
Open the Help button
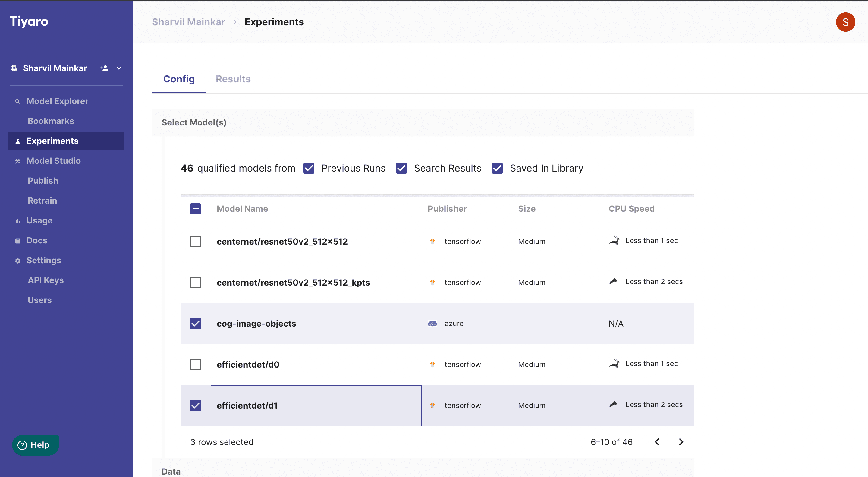point(35,445)
